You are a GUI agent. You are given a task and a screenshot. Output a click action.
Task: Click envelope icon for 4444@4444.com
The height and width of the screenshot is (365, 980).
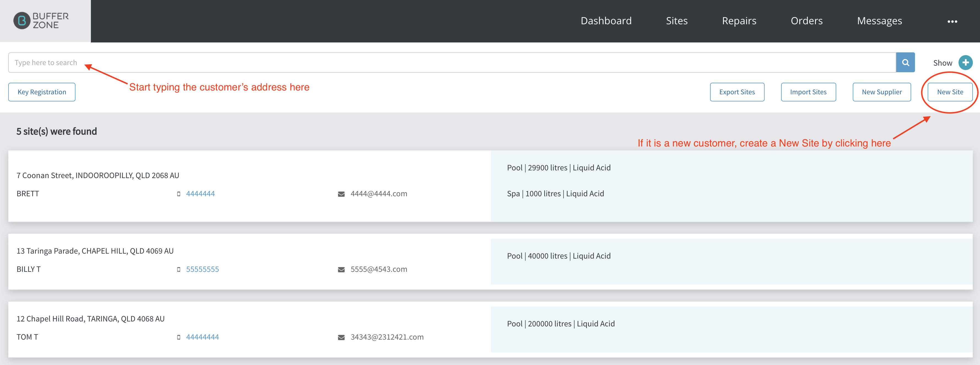(x=341, y=194)
